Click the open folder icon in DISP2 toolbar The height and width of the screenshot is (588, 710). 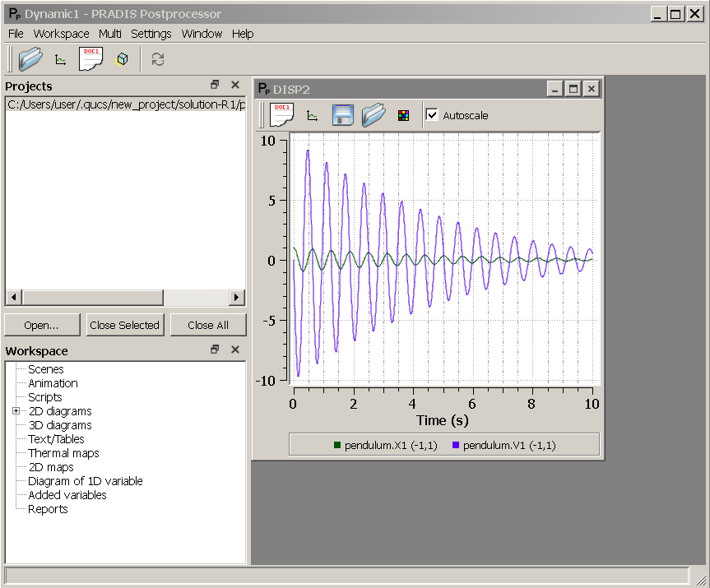coord(373,115)
